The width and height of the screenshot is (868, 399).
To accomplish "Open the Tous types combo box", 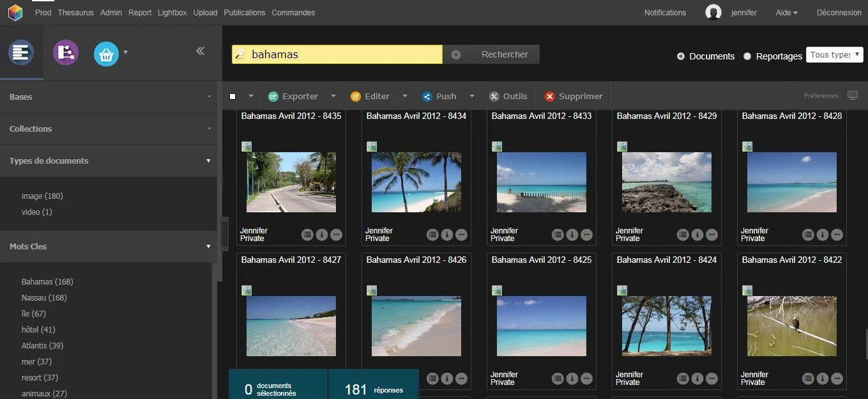I will click(x=835, y=55).
